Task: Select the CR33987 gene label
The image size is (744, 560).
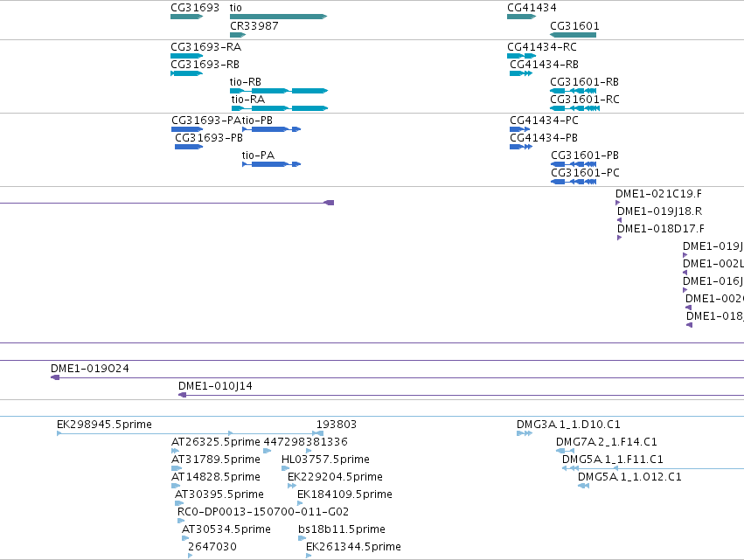Action: (254, 26)
